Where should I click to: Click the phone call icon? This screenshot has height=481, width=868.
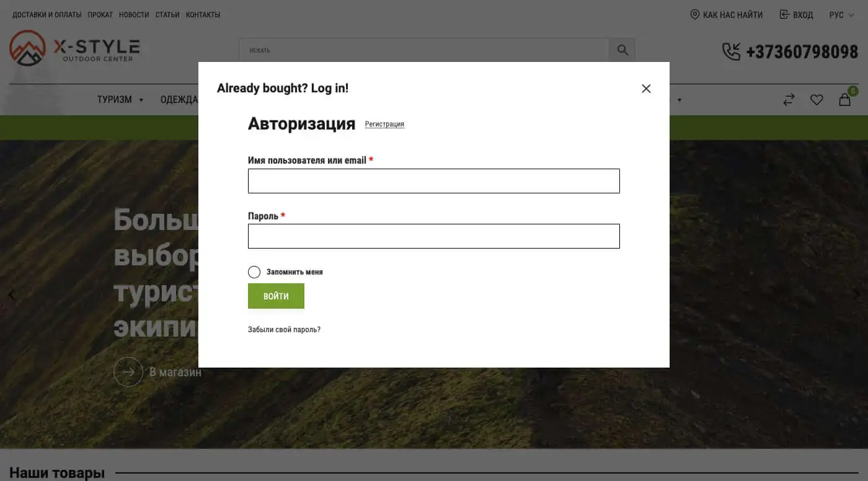pyautogui.click(x=732, y=51)
